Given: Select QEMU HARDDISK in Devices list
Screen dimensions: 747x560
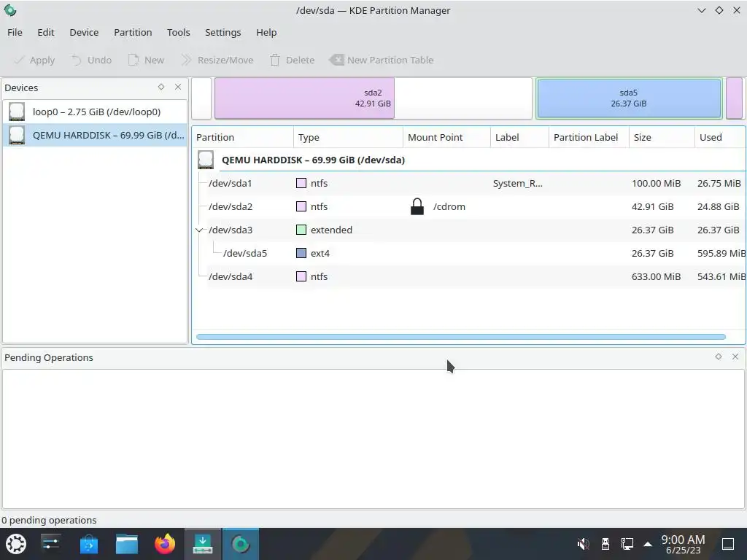Looking at the screenshot, I should tap(95, 135).
